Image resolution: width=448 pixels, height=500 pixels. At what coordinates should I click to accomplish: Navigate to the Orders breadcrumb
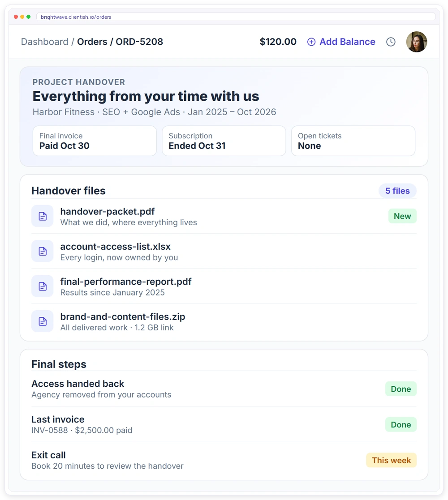point(92,42)
